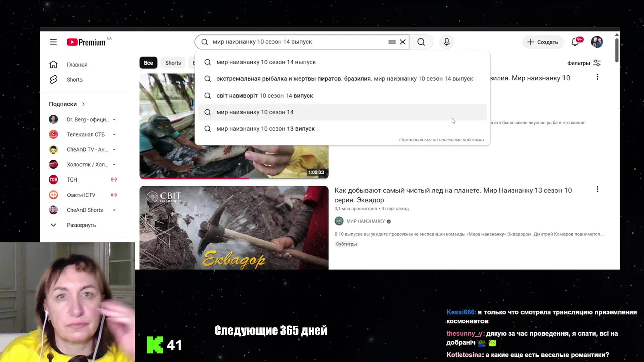The height and width of the screenshot is (362, 644).
Task: Choose suggestion 'экстремальная рыбалка и жертвы пиратов'
Action: [342, 79]
